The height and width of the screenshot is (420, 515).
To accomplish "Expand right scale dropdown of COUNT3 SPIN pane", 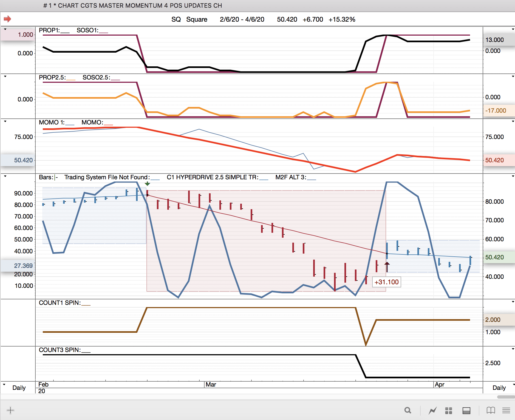I will (x=513, y=349).
